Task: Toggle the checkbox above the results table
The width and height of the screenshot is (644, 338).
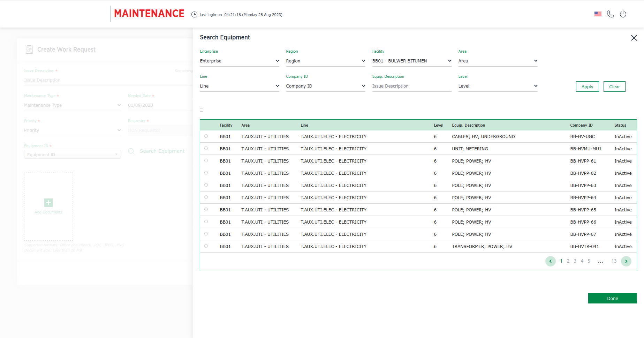Action: coord(202,110)
